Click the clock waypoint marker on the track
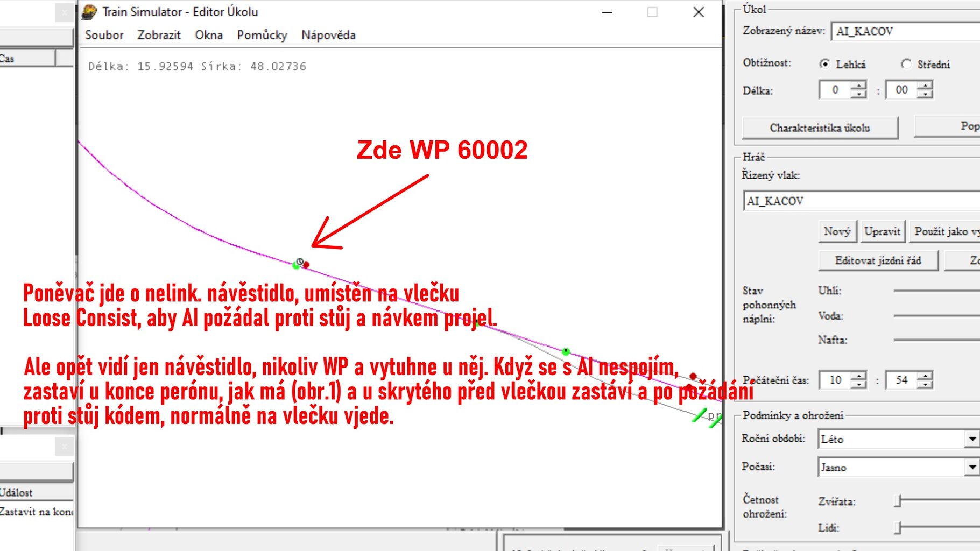 (300, 262)
